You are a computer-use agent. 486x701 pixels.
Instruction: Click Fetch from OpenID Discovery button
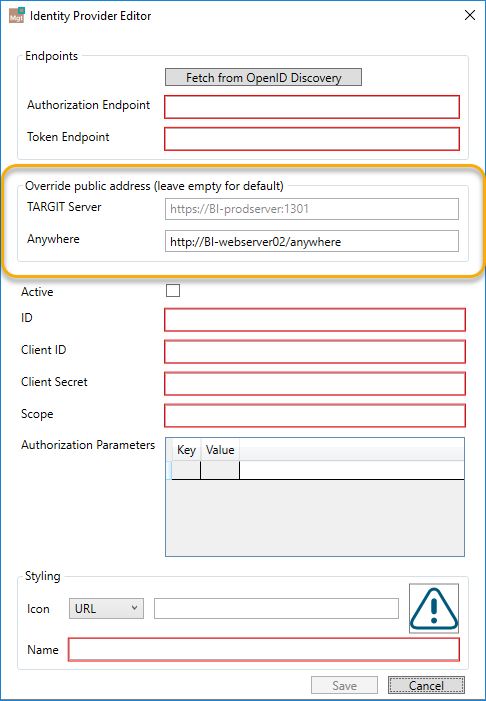[263, 77]
